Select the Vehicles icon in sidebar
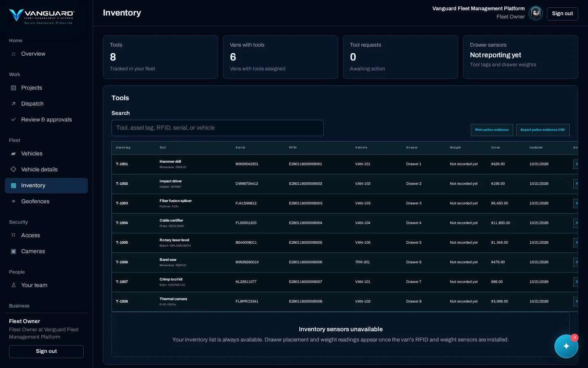The image size is (588, 368). 13,154
